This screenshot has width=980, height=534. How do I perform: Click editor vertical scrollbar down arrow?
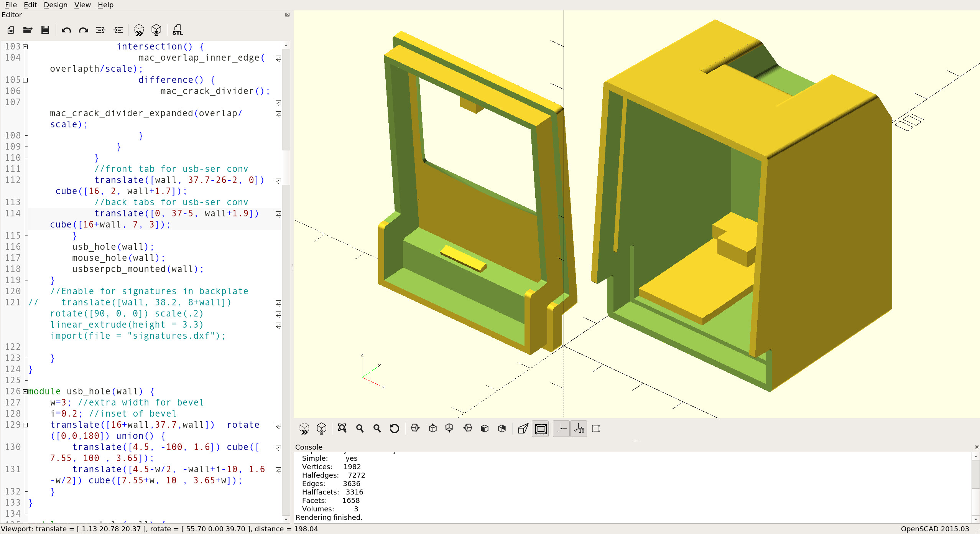286,519
